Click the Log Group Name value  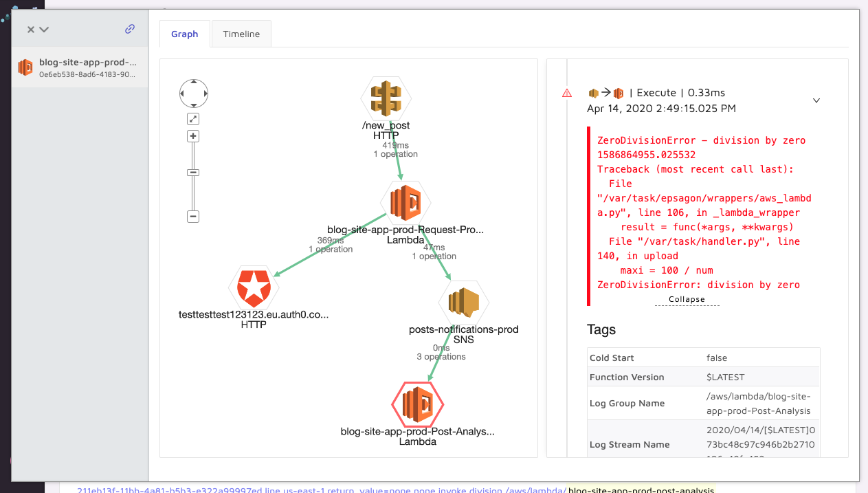759,404
